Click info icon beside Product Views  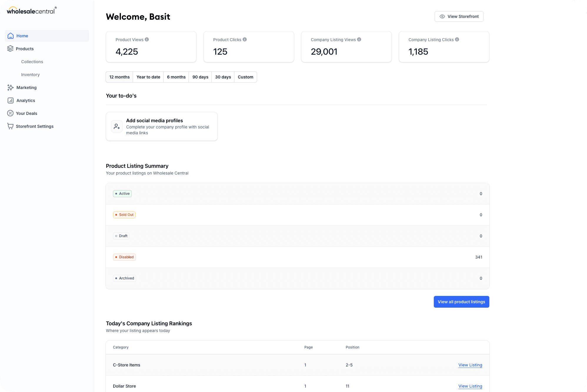pyautogui.click(x=147, y=39)
